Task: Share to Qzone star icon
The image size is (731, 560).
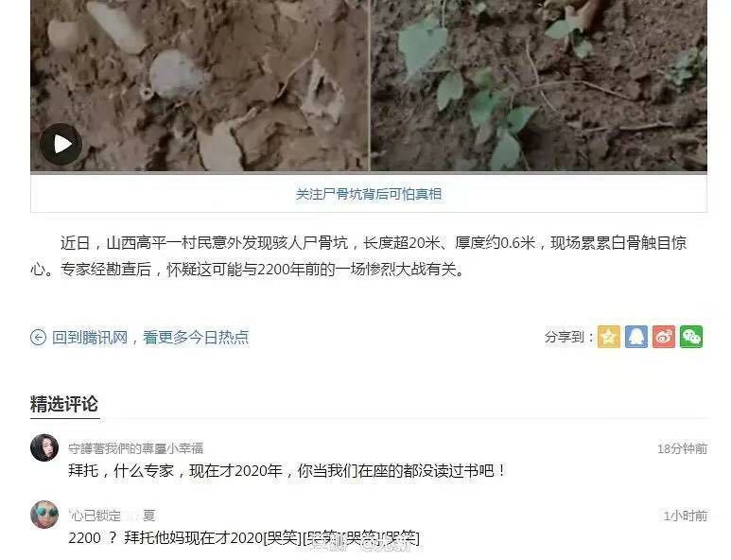Action: (609, 337)
